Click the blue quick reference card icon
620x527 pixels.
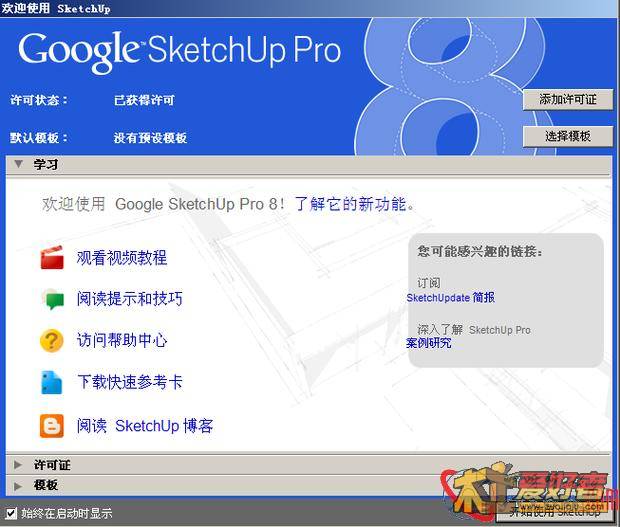click(x=52, y=382)
